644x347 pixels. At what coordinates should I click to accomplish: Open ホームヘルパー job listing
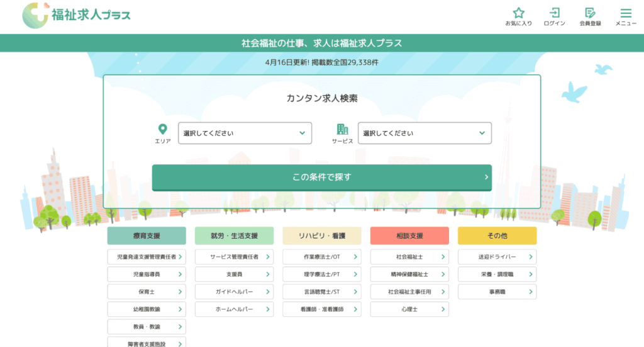234,309
